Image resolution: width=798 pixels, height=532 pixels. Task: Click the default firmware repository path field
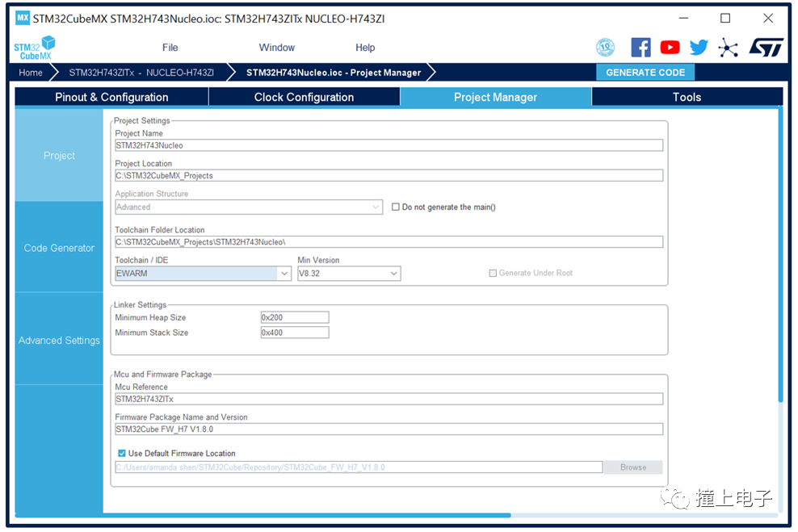(x=359, y=467)
